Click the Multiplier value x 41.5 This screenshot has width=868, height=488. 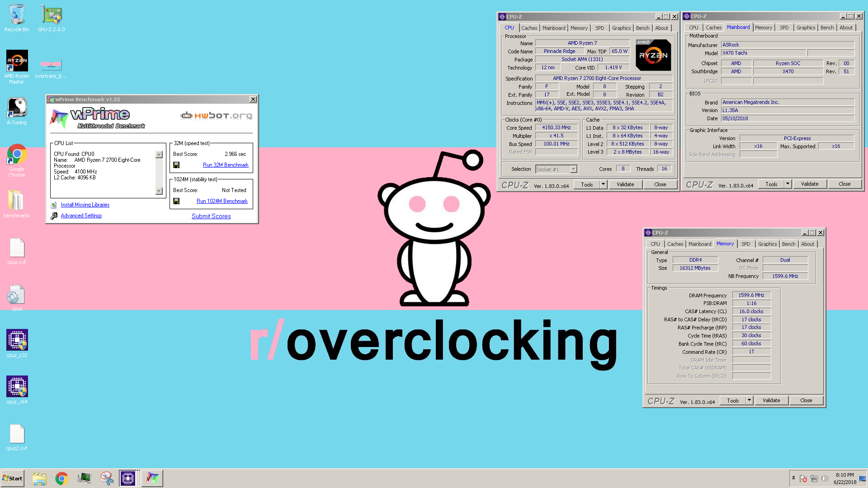(557, 136)
